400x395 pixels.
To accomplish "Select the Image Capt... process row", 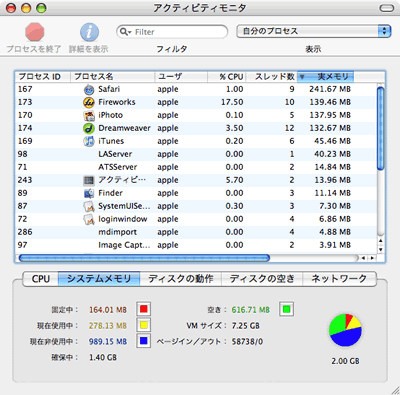I will point(196,245).
